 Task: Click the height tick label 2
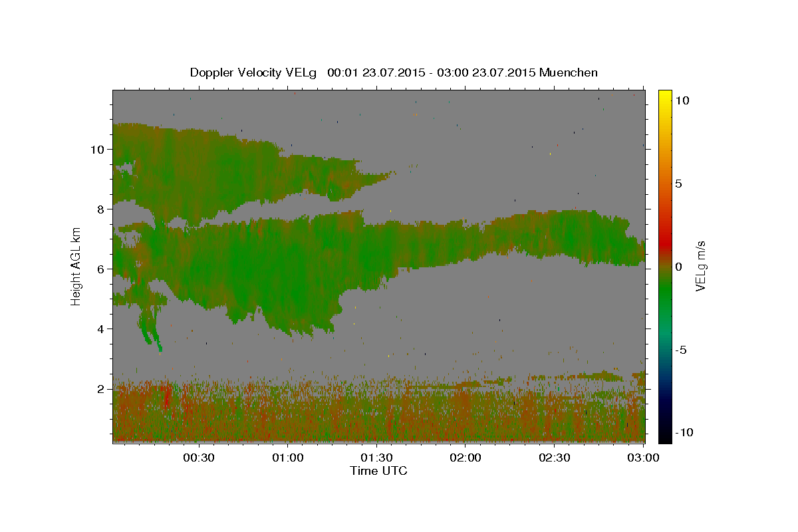[x=99, y=388]
